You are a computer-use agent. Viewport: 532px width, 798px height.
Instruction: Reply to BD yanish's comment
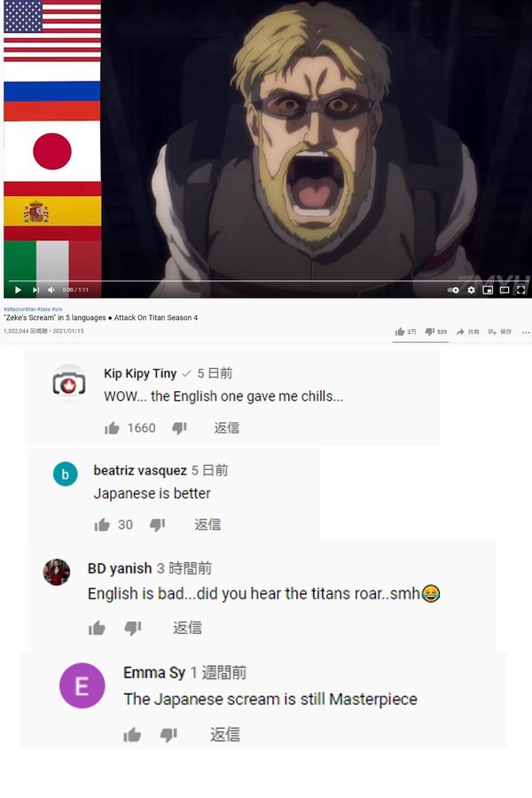pos(187,628)
